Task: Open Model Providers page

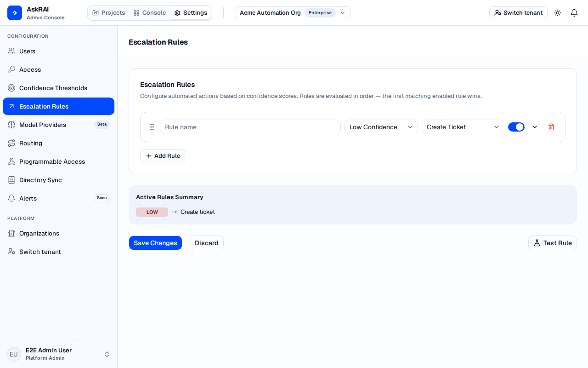Action: (x=59, y=125)
